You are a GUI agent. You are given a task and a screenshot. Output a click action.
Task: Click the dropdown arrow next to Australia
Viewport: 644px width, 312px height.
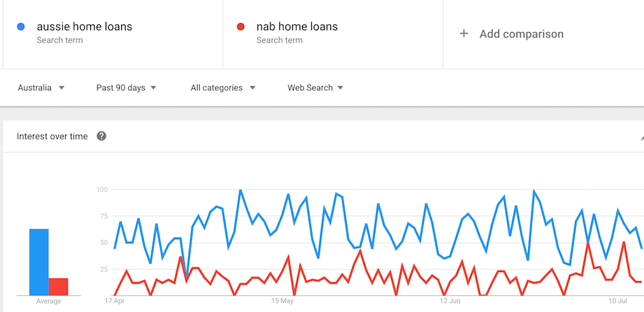click(62, 88)
